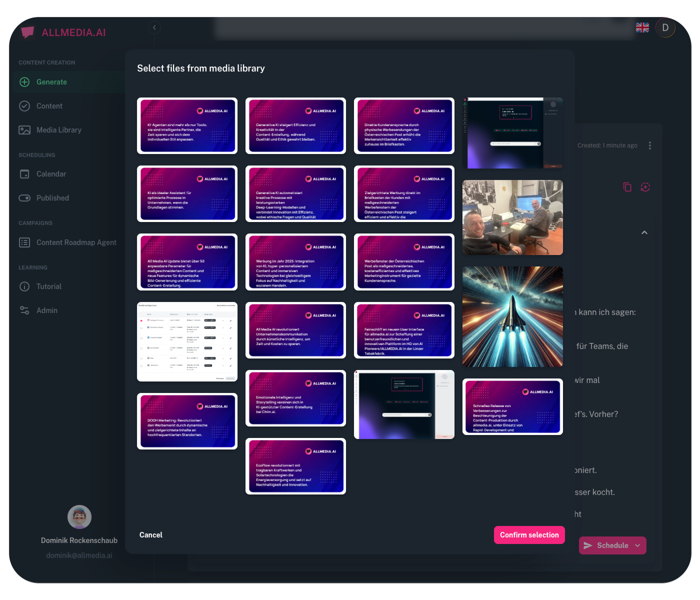This screenshot has width=700, height=600.
Task: Click the Calendar sidebar icon
Action: point(24,174)
